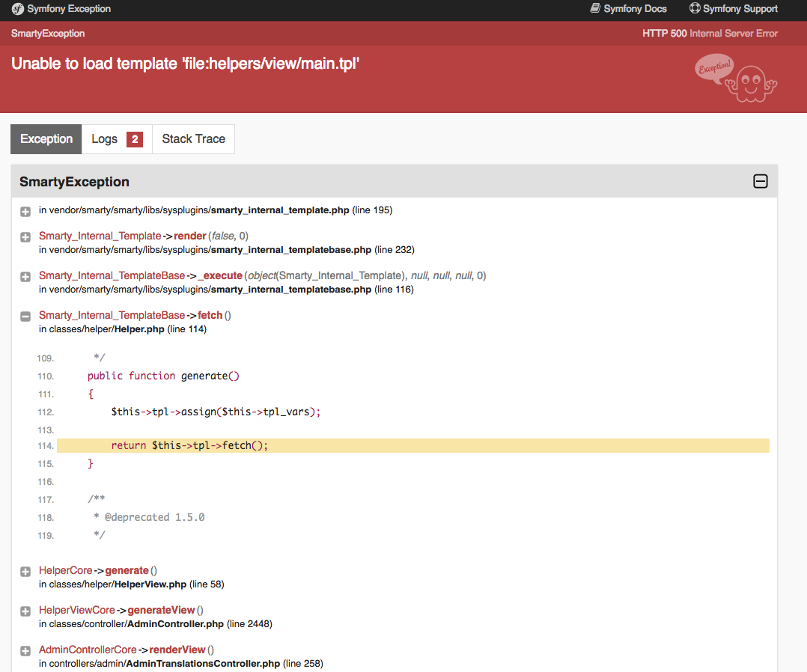Open the Stack Trace tab
This screenshot has height=672, width=807.
point(193,139)
